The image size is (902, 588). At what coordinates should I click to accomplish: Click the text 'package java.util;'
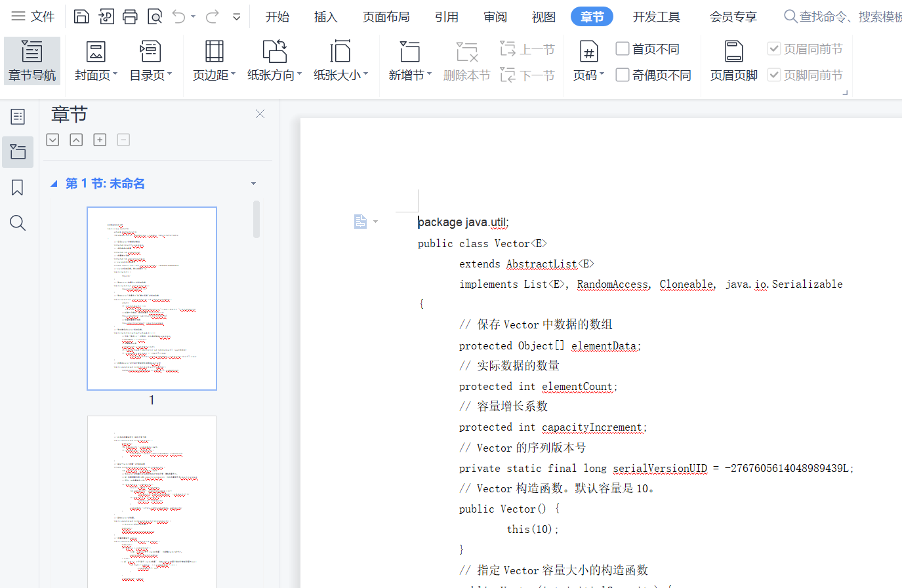(463, 222)
